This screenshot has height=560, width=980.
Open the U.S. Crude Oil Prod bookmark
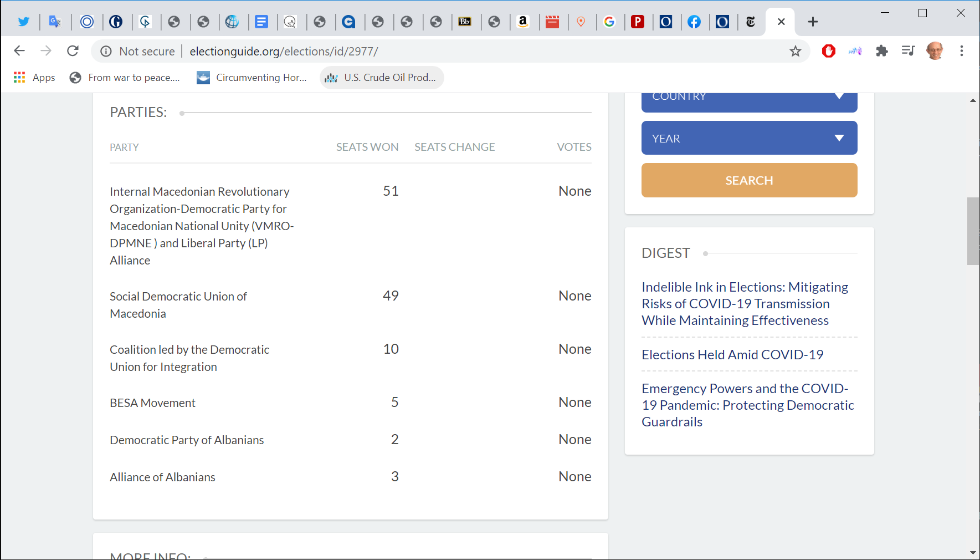coord(382,78)
